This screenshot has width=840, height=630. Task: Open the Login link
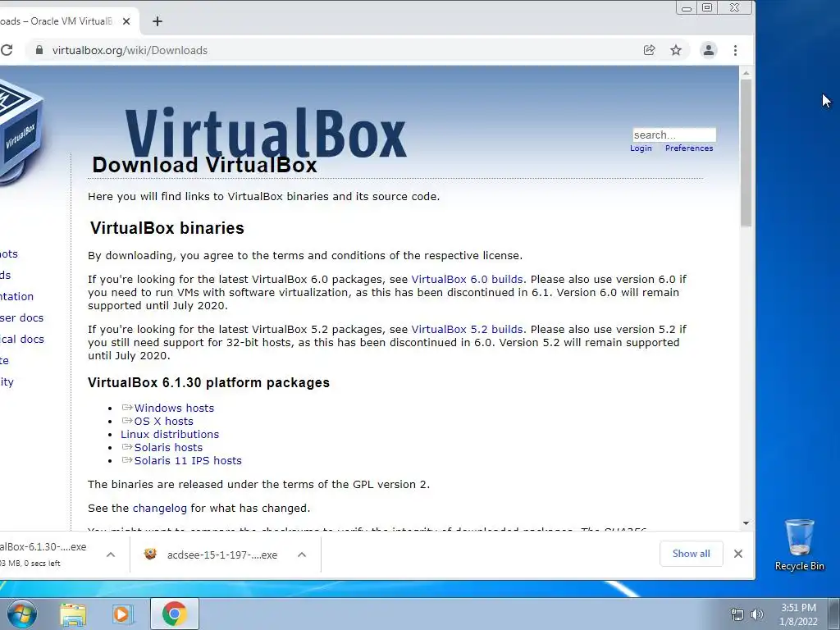click(641, 148)
